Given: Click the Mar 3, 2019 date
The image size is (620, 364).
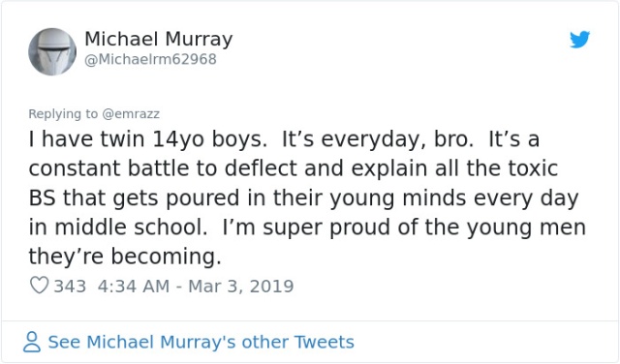Looking at the screenshot, I should pyautogui.click(x=241, y=287).
